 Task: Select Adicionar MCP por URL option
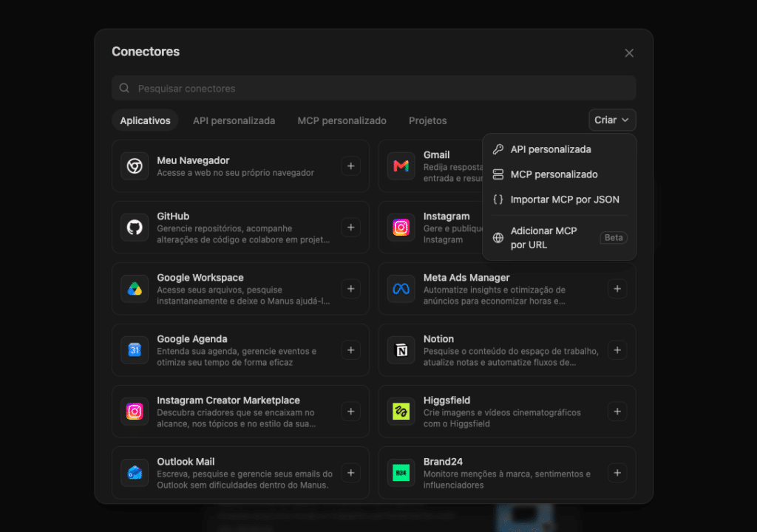tap(560, 237)
